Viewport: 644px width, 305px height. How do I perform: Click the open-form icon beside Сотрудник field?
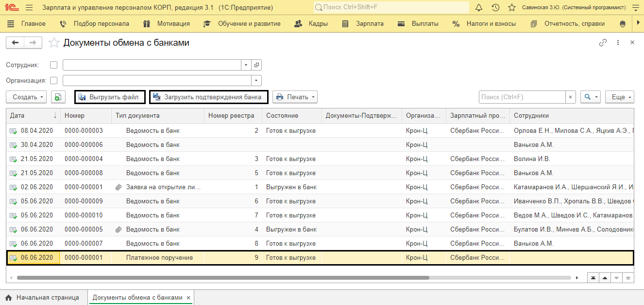256,65
